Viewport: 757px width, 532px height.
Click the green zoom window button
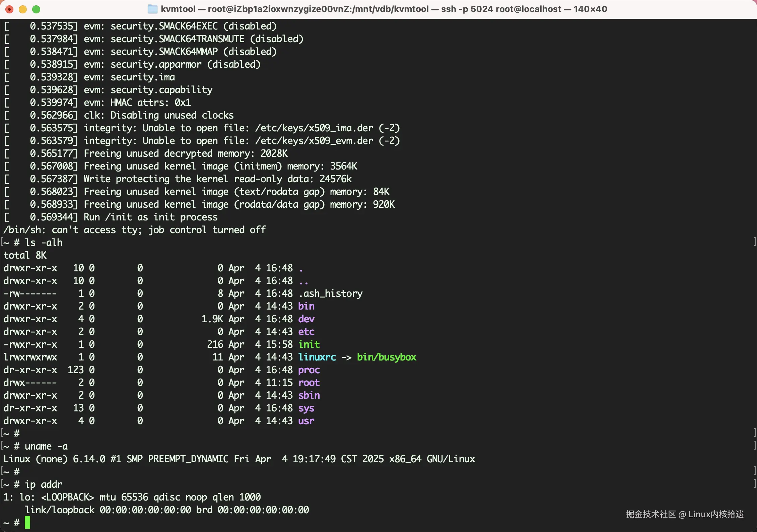tap(36, 9)
